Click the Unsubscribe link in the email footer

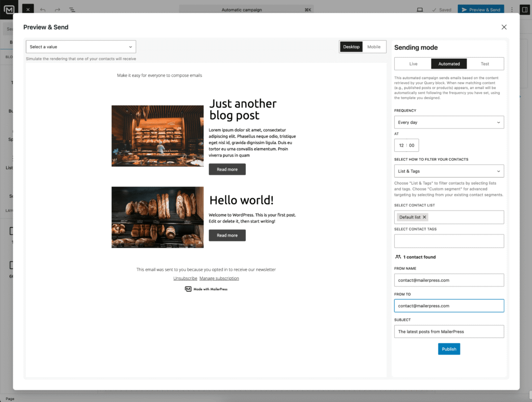185,278
